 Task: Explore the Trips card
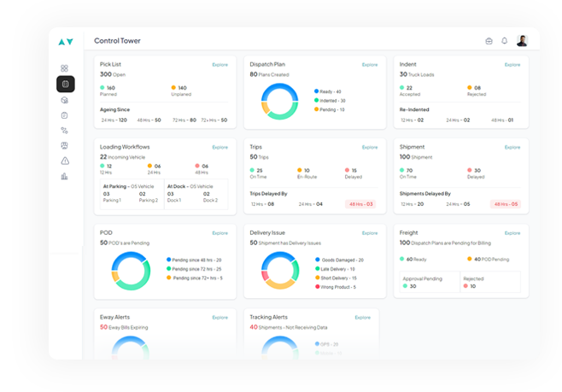(370, 147)
